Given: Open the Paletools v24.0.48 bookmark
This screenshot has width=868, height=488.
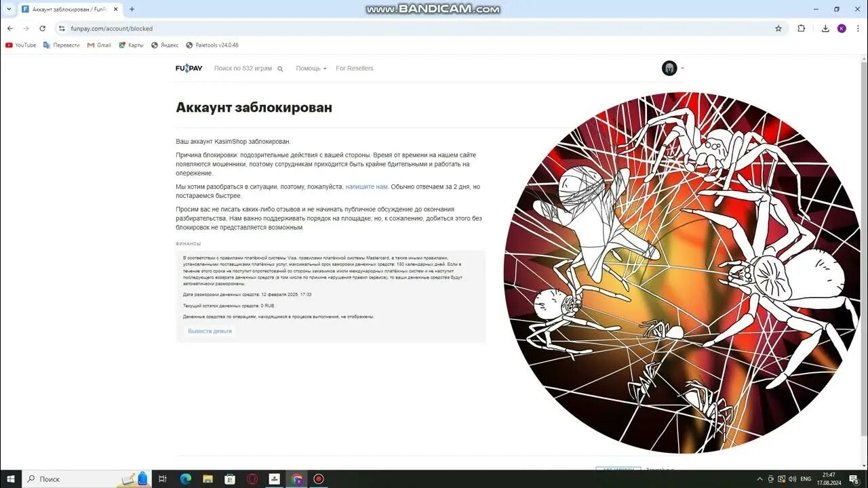Looking at the screenshot, I should pos(212,45).
